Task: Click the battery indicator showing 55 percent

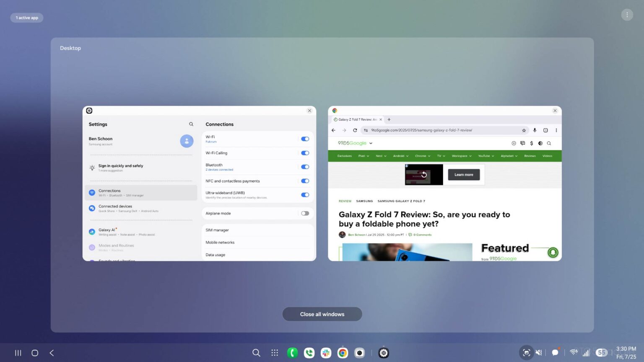Action: click(602, 353)
